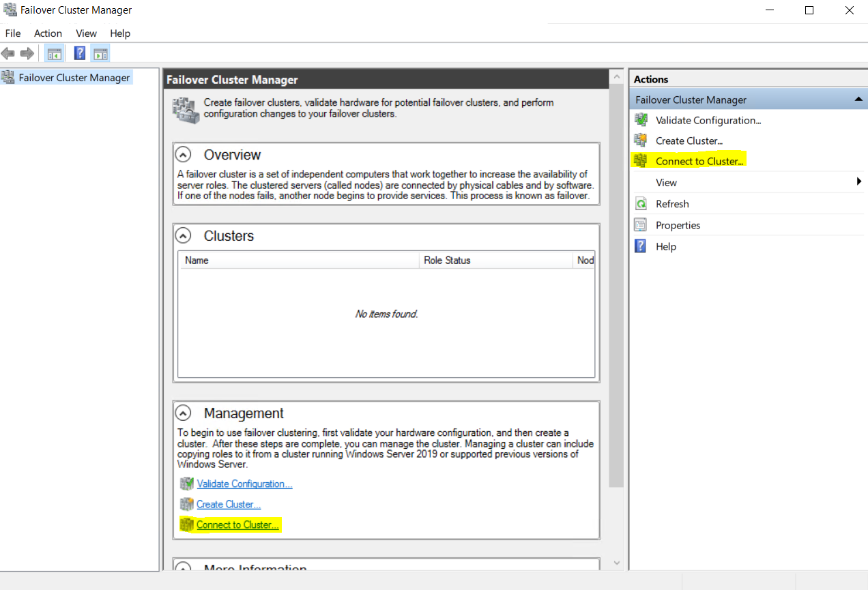Click the blue Help toolbar icon
The height and width of the screenshot is (590, 868).
[80, 53]
